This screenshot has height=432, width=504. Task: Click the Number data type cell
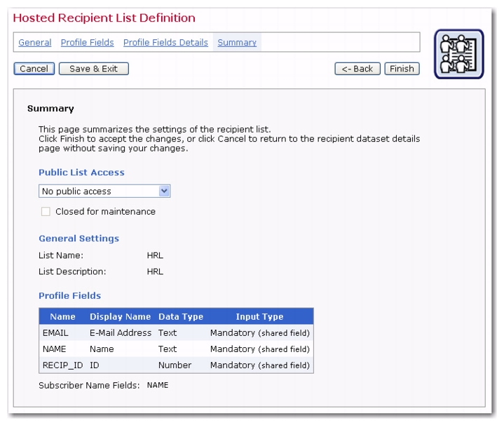click(175, 365)
